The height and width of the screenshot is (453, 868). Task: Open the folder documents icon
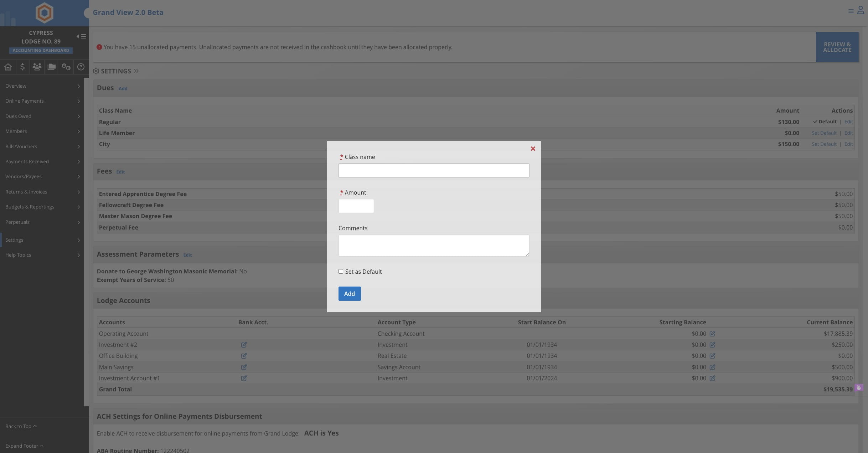(51, 67)
